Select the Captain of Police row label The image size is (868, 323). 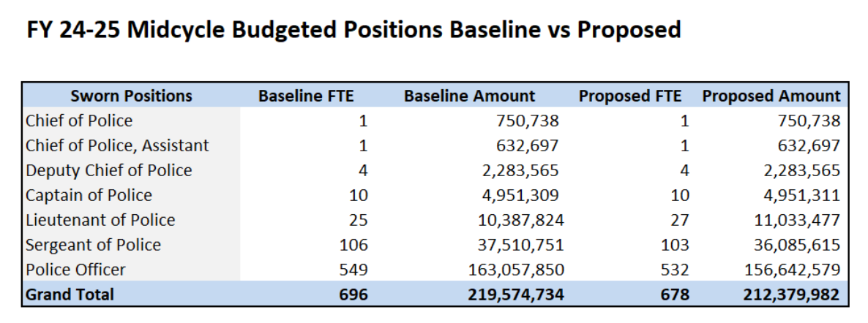89,195
